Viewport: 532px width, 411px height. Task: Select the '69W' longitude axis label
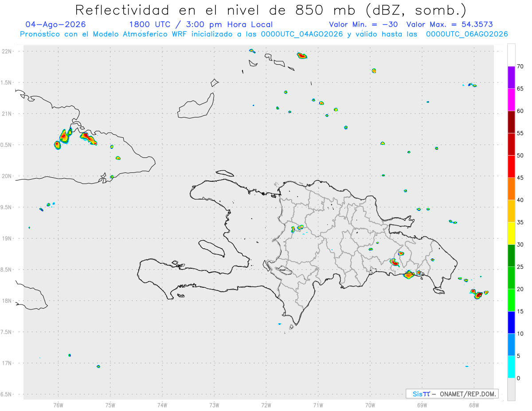coord(422,405)
